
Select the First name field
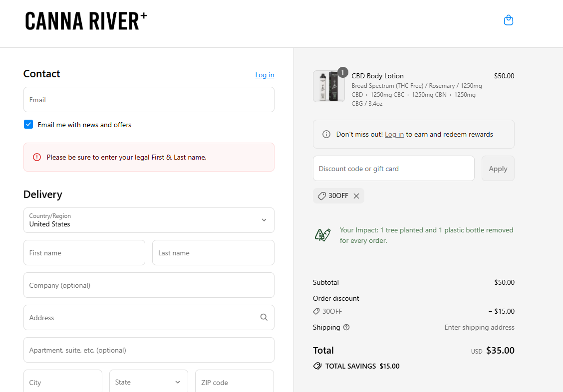coord(84,253)
